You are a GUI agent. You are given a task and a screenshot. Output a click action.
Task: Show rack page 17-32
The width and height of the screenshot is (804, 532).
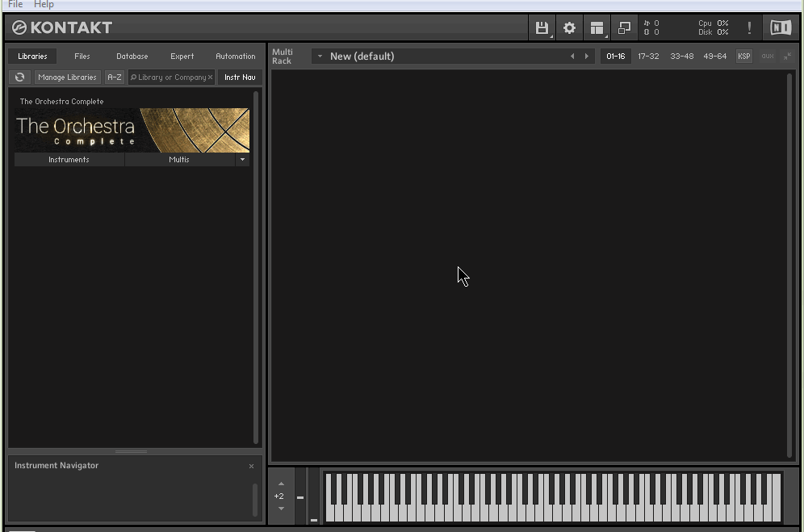tap(648, 57)
